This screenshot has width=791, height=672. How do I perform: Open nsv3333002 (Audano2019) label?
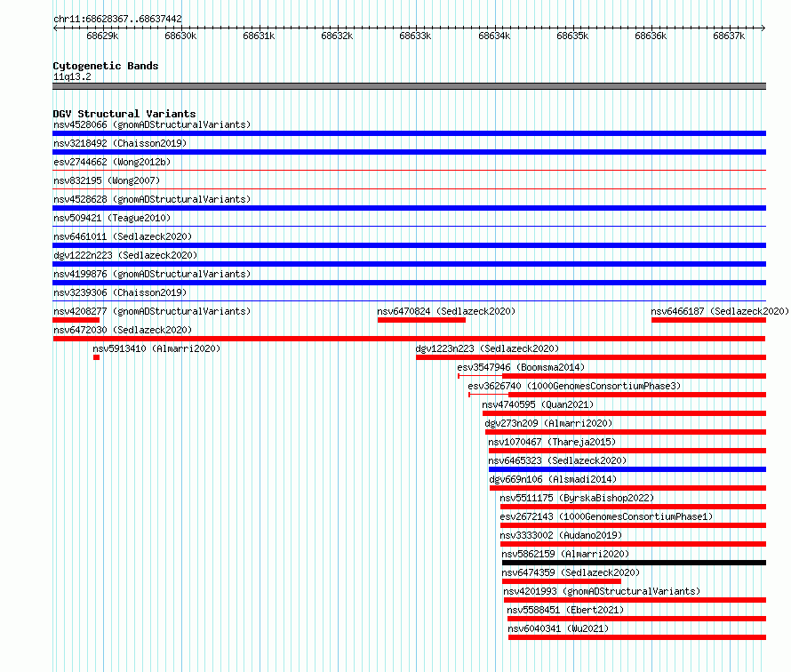coord(561,535)
